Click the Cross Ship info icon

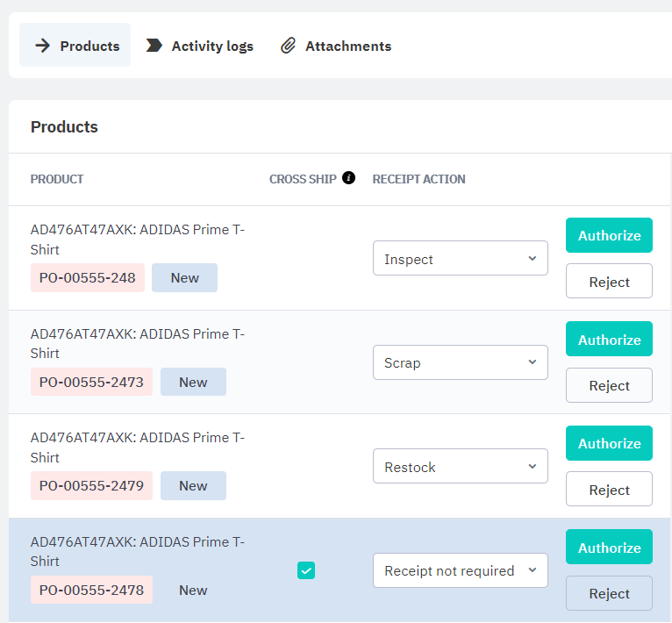[x=348, y=178]
